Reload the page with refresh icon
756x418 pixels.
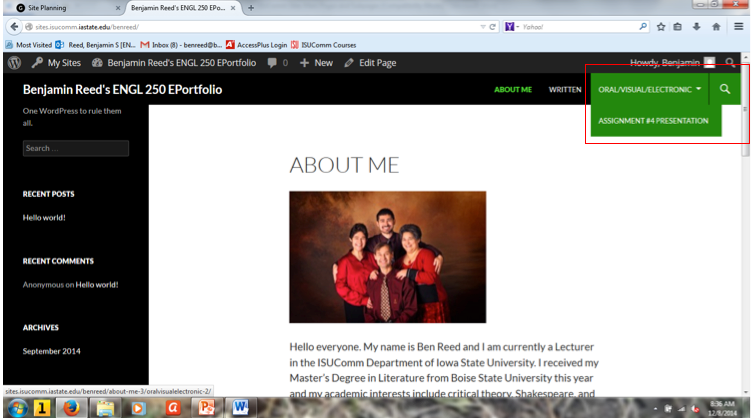point(492,27)
